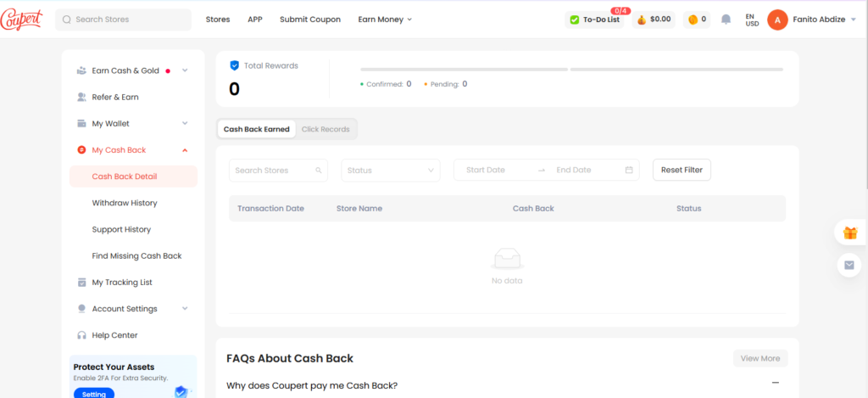Expand Earn Cash & Gold menu chevron
The image size is (868, 398).
coord(185,70)
